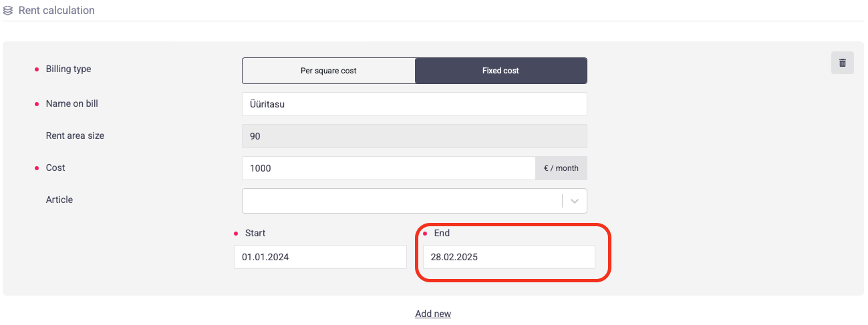Click the Add new link
Screen dimensions: 868x325
433,314
